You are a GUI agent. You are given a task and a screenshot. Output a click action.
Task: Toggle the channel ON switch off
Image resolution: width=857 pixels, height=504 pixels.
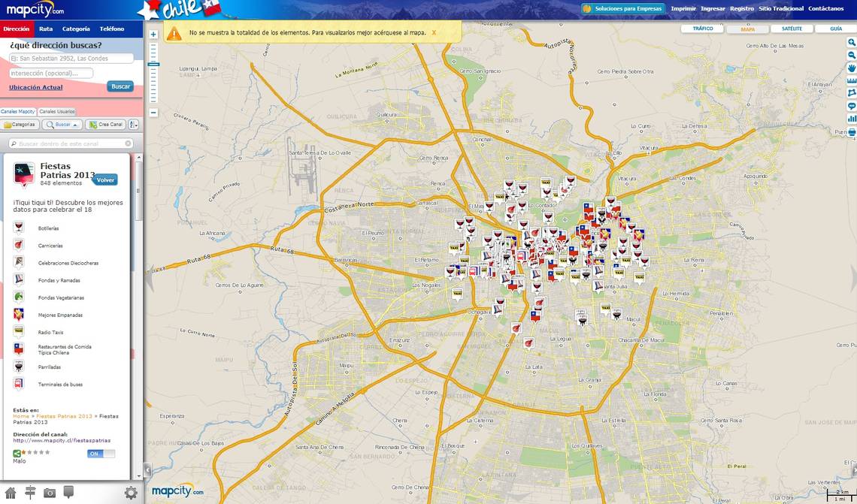pyautogui.click(x=101, y=454)
